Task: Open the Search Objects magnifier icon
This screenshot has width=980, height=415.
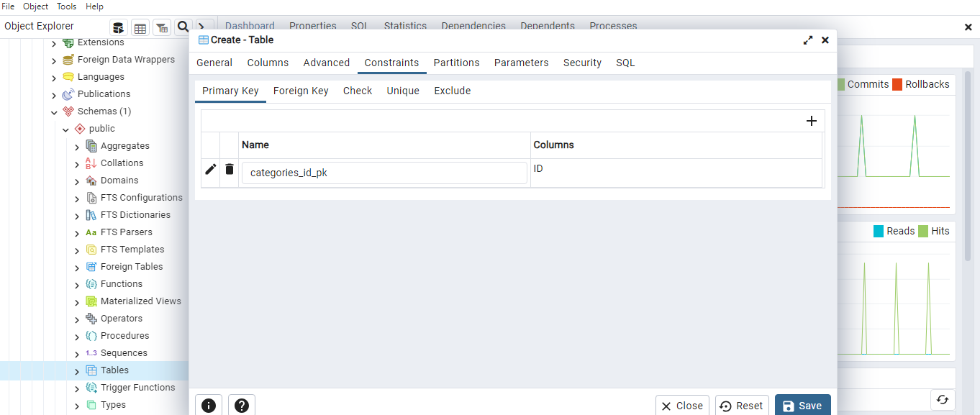Action: click(183, 27)
